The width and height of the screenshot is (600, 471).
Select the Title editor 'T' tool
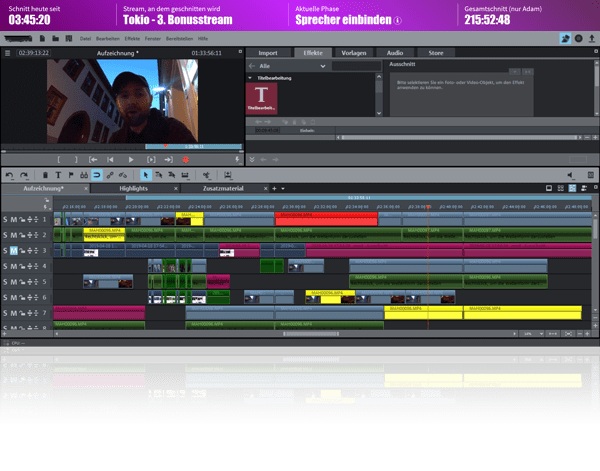click(58, 174)
